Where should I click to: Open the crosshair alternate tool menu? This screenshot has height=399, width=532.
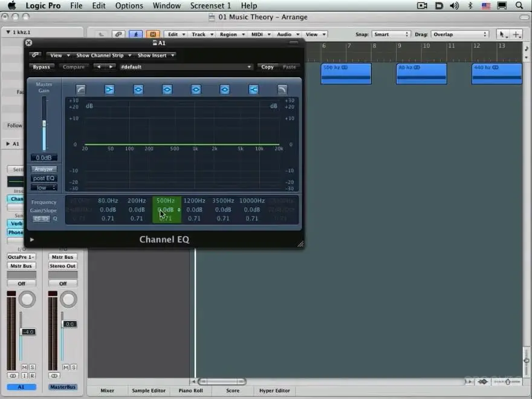tap(516, 34)
